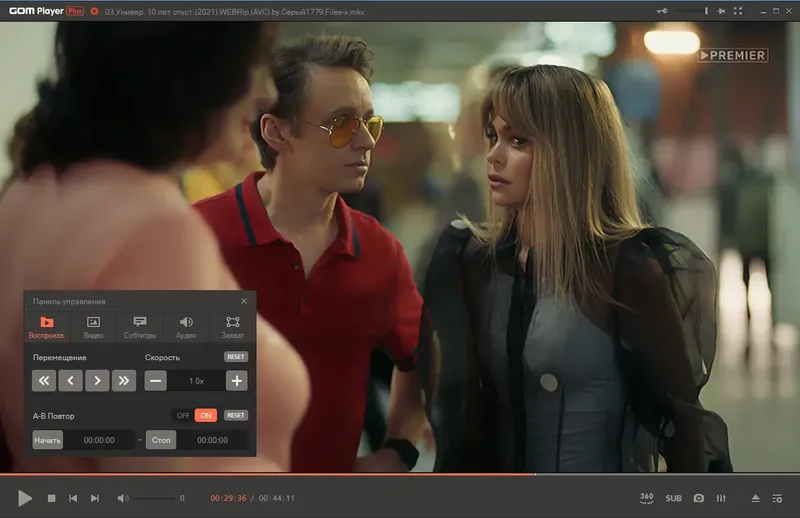
Task: Open the Субтитры tab
Action: click(x=140, y=327)
